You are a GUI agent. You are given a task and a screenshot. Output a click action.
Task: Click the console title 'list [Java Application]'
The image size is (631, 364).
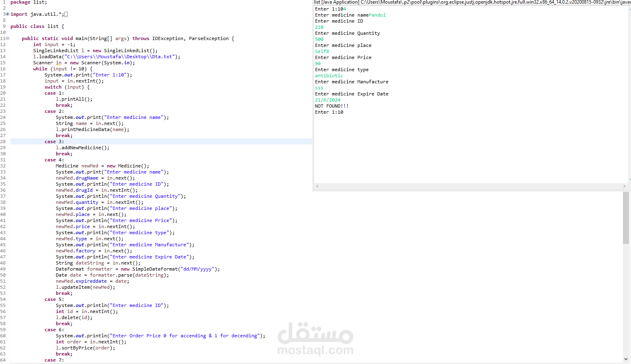pyautogui.click(x=337, y=2)
